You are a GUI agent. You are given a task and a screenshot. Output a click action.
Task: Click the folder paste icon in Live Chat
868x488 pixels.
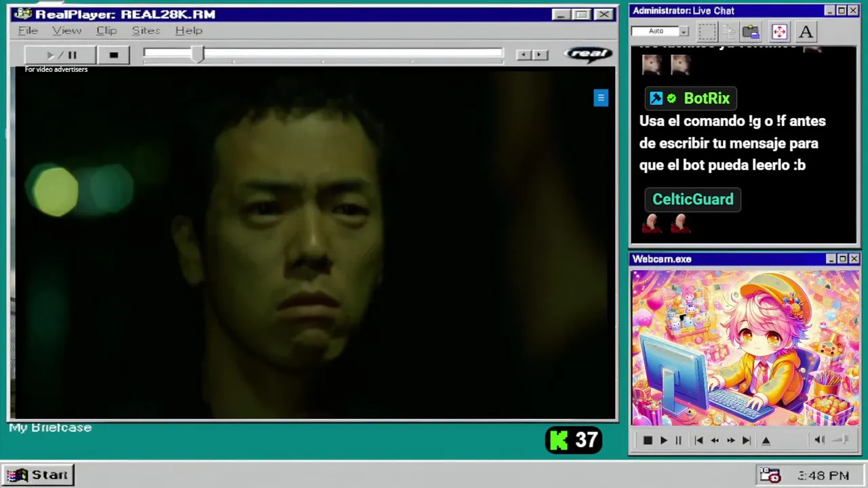pyautogui.click(x=751, y=31)
